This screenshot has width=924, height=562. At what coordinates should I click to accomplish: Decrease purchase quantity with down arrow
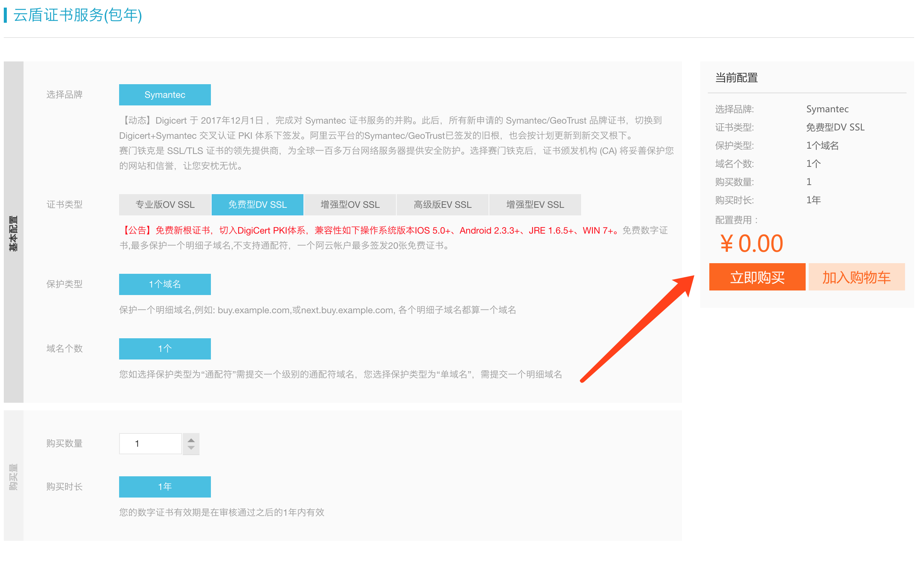191,448
